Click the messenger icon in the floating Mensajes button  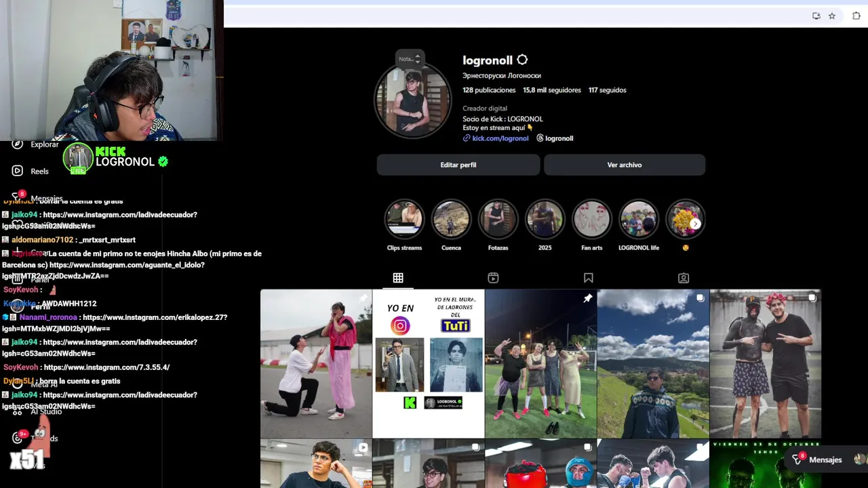point(797,460)
